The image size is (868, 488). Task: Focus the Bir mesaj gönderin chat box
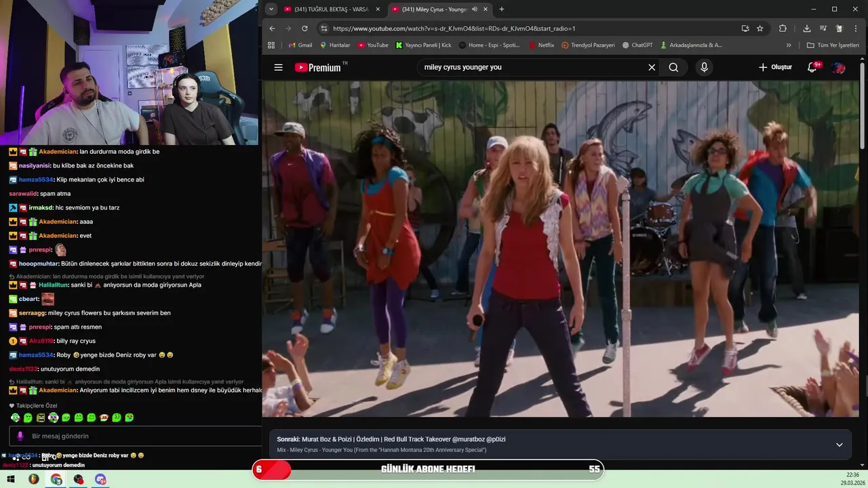(x=135, y=436)
